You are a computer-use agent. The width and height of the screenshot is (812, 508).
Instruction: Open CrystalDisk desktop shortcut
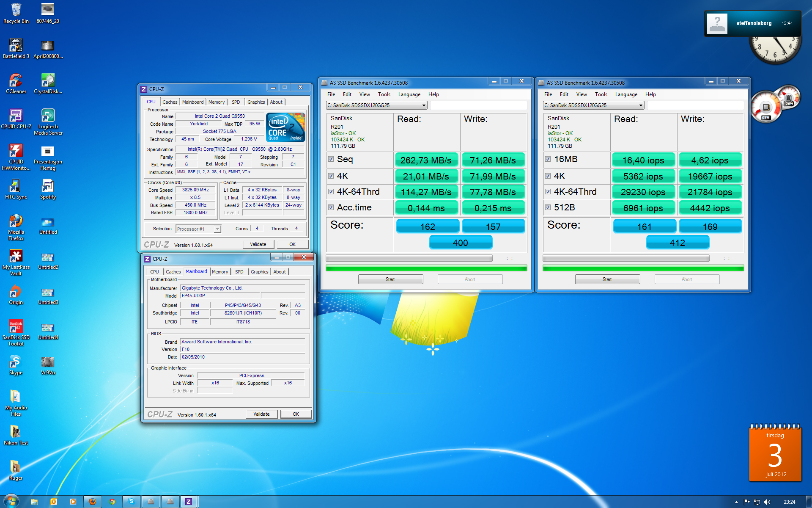click(x=48, y=83)
